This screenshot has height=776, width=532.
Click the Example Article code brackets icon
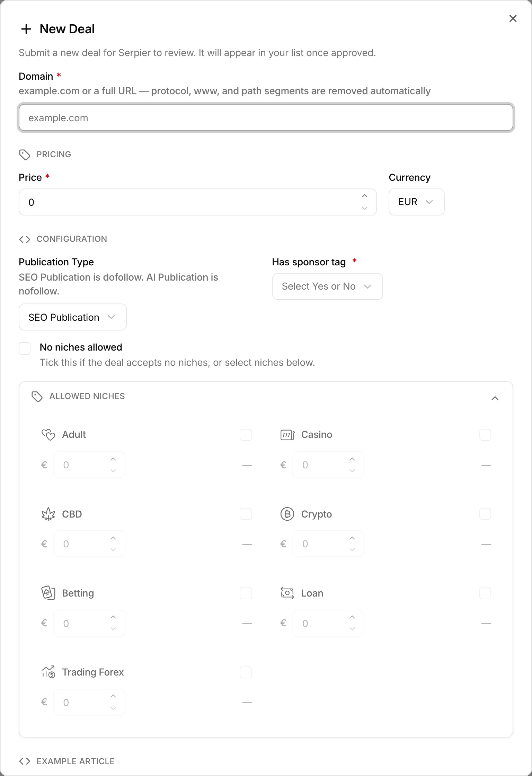click(25, 761)
